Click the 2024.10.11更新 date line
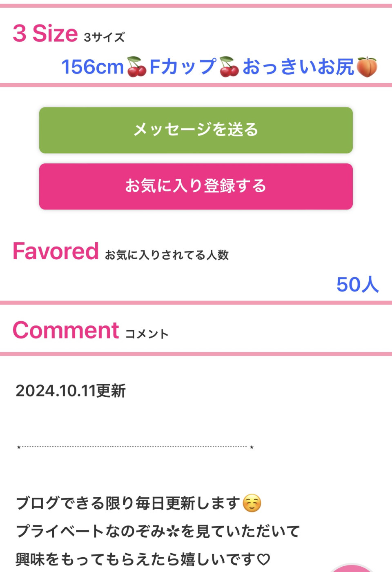This screenshot has width=392, height=572. click(x=71, y=391)
